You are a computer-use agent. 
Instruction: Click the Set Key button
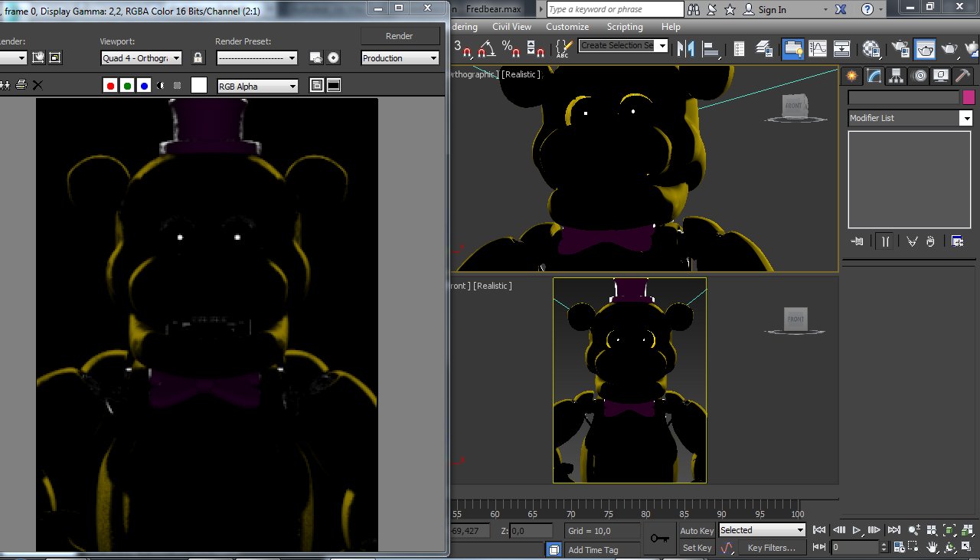click(x=697, y=548)
